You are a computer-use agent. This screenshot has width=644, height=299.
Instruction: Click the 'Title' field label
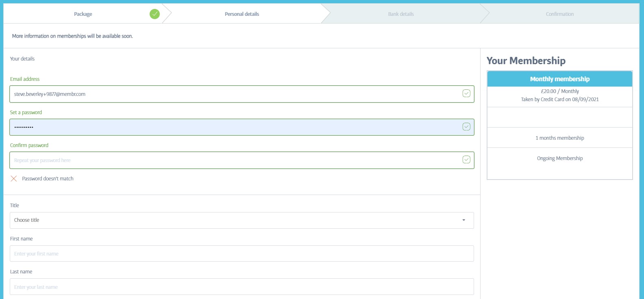[x=15, y=206]
